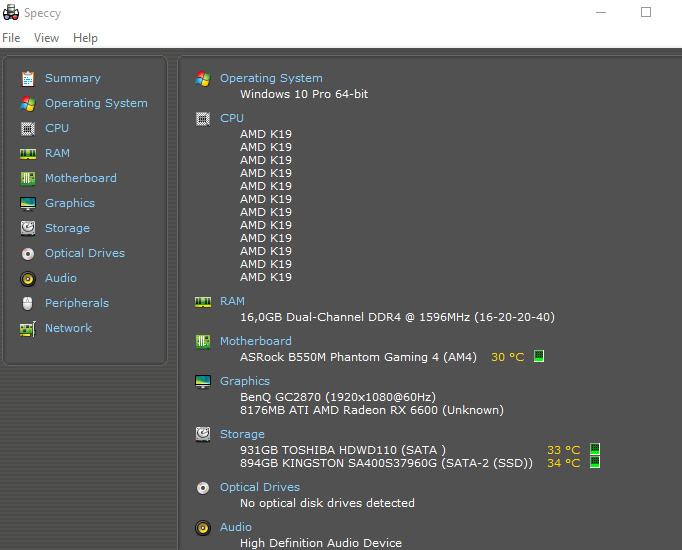The width and height of the screenshot is (682, 550).
Task: Click the Storage disk icon in sidebar
Action: [x=28, y=228]
